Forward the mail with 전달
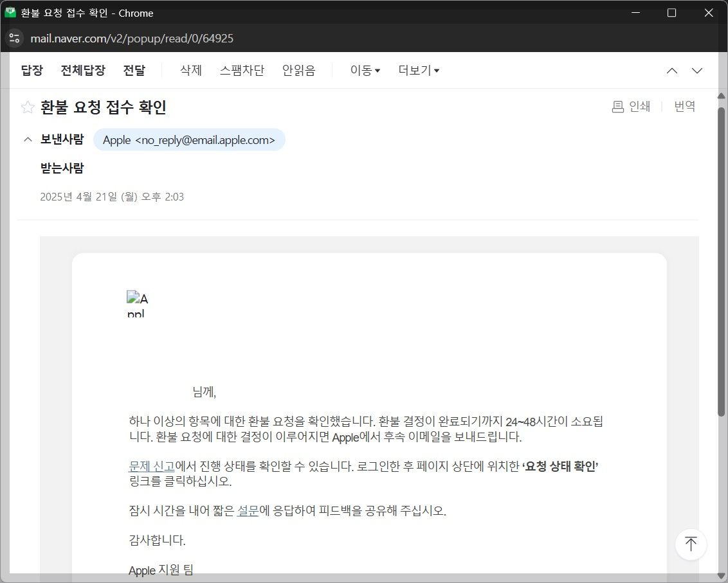Viewport: 728px width, 583px height. tap(134, 70)
